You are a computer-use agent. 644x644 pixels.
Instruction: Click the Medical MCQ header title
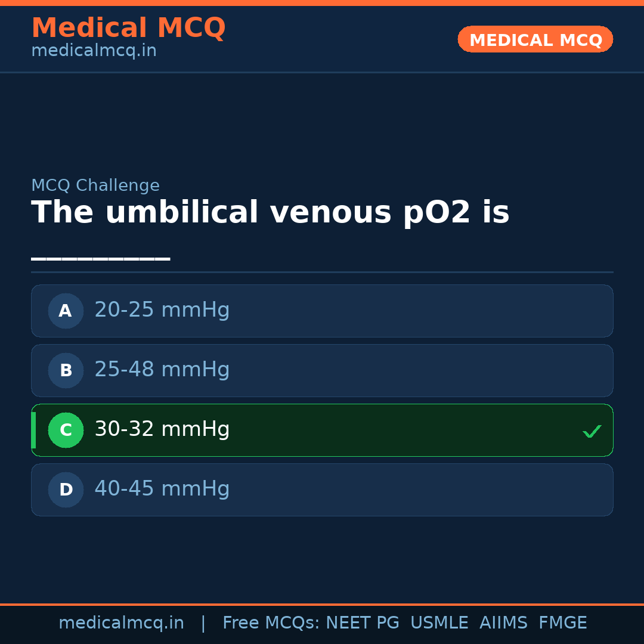pos(128,28)
